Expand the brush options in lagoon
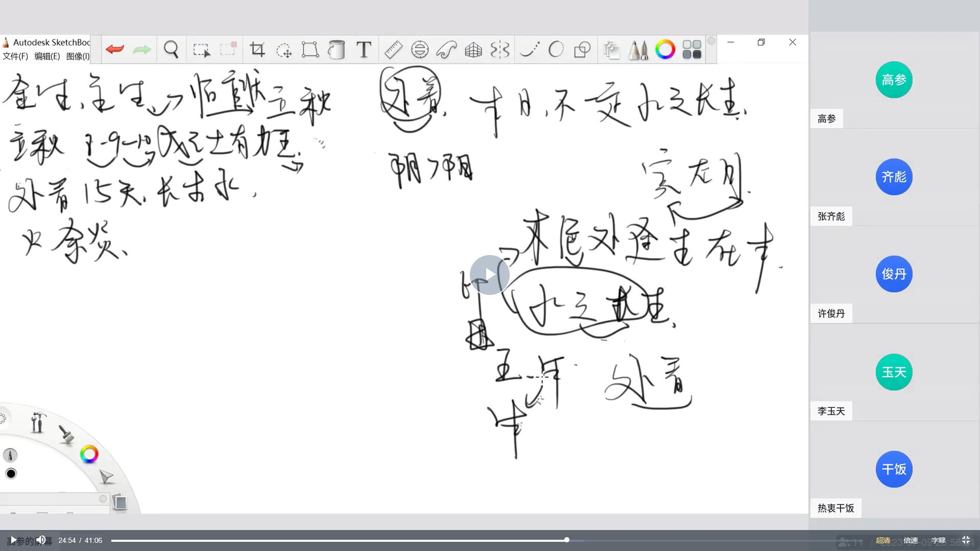This screenshot has width=980, height=551. tap(66, 434)
